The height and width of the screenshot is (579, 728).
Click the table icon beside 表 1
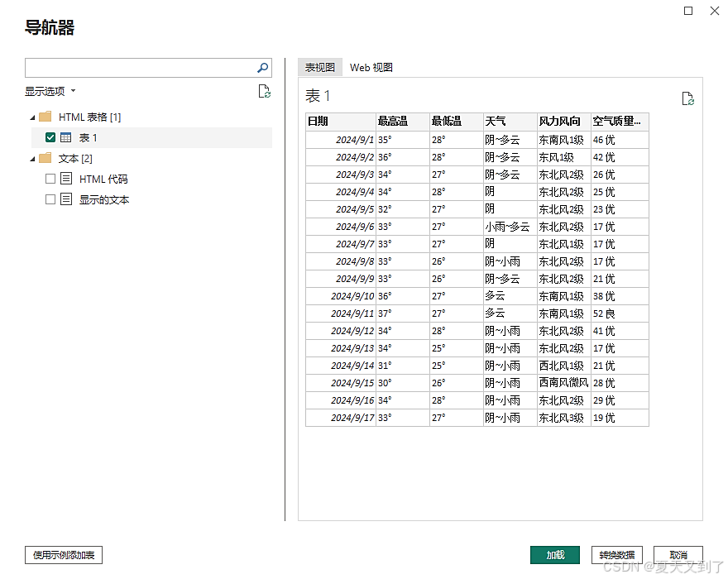tap(66, 137)
